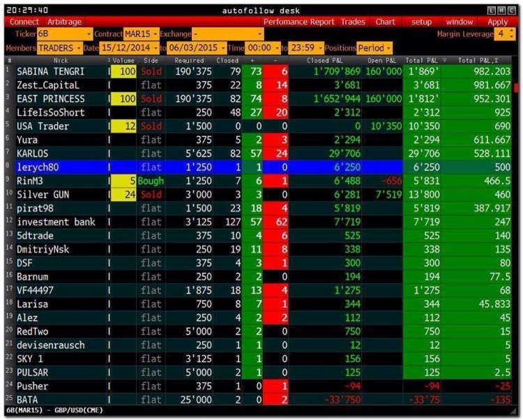Select the Zest_CapitaL trader row
523x420 pixels.
[258, 85]
